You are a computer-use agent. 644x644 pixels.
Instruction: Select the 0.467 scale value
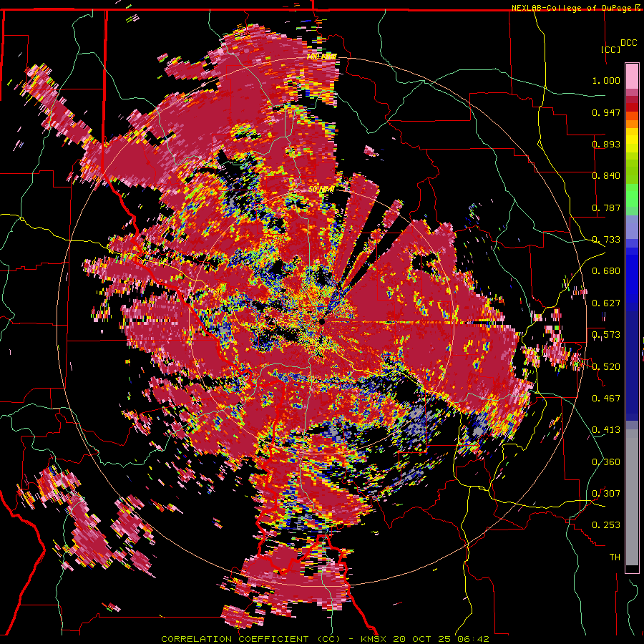(x=606, y=399)
